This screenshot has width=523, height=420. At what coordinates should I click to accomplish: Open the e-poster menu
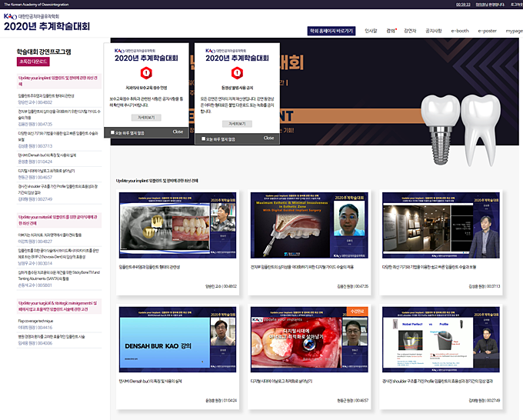point(487,31)
